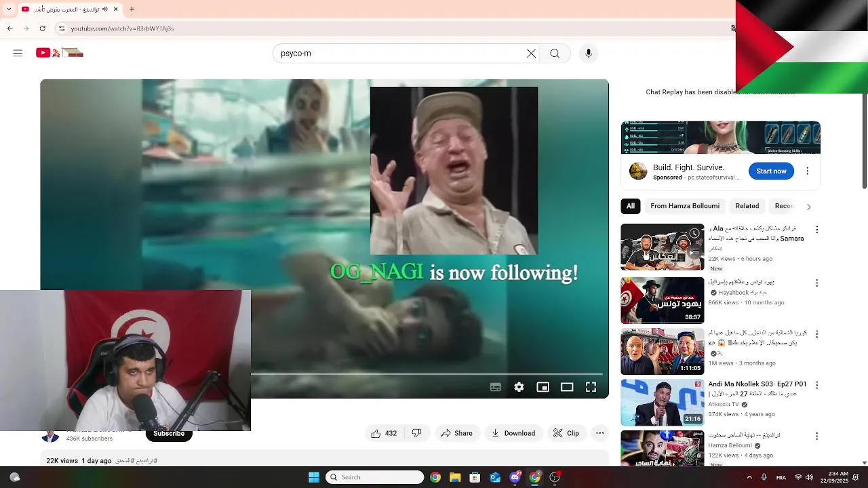Screen dimensions: 868x488
Task: Create a Clip of this video
Action: point(566,433)
